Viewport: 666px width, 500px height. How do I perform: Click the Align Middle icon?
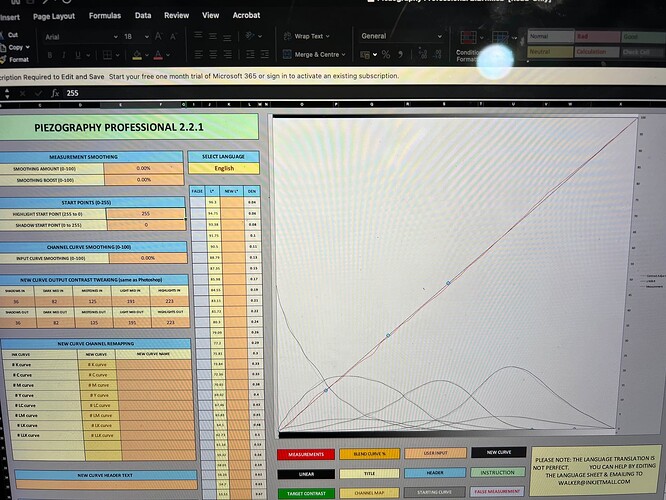(213, 36)
